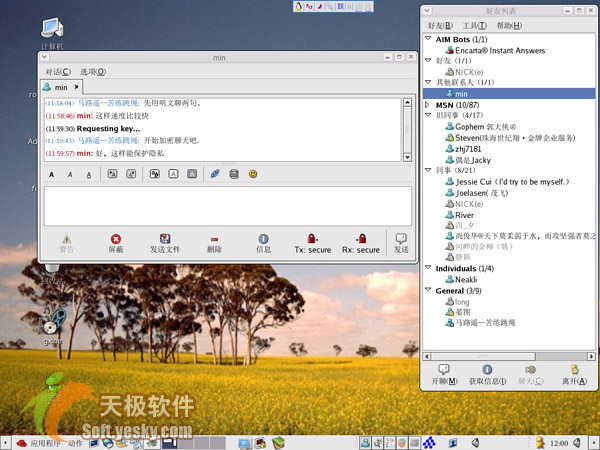Image resolution: width=600 pixels, height=450 pixels.
Task: Toggle italic text formatting
Action: click(x=70, y=174)
